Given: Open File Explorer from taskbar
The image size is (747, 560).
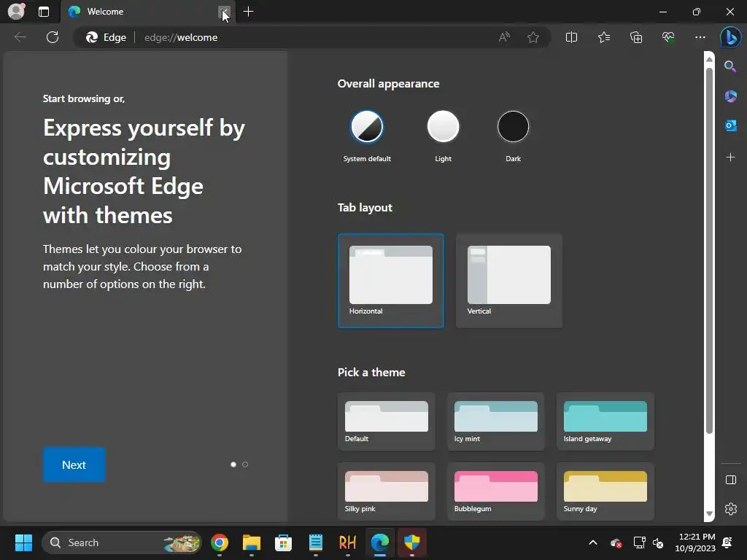Looking at the screenshot, I should [252, 542].
